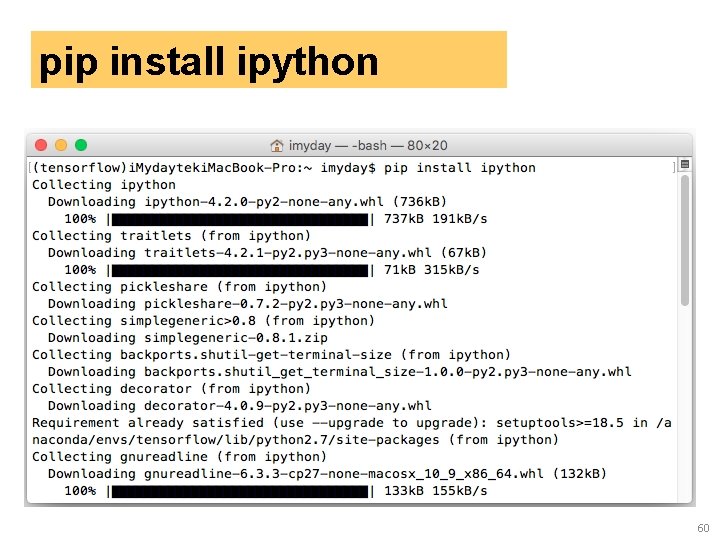Screen dimensions: 720x540
Task: Click the 'Collecting traitlets (from ipython)' line
Action: [171, 236]
